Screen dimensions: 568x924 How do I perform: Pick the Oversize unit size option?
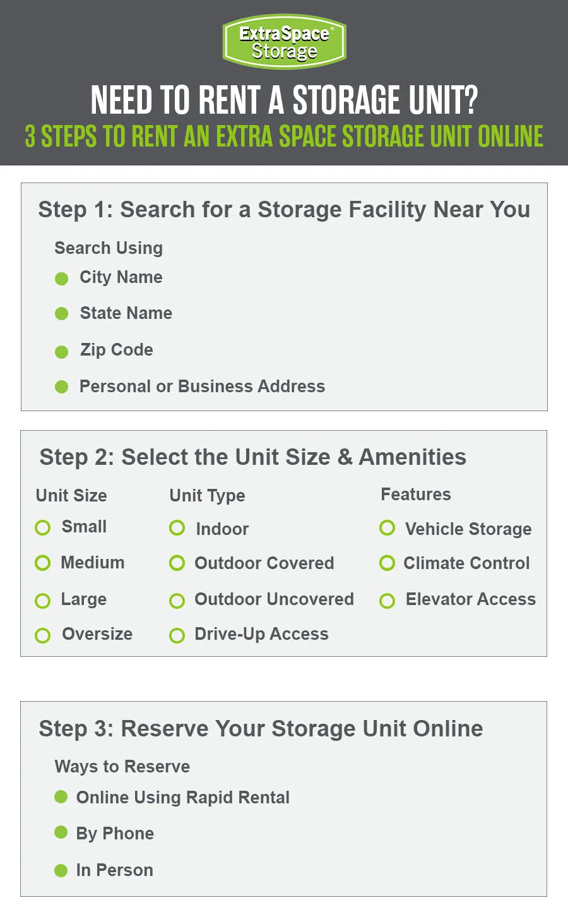[43, 635]
